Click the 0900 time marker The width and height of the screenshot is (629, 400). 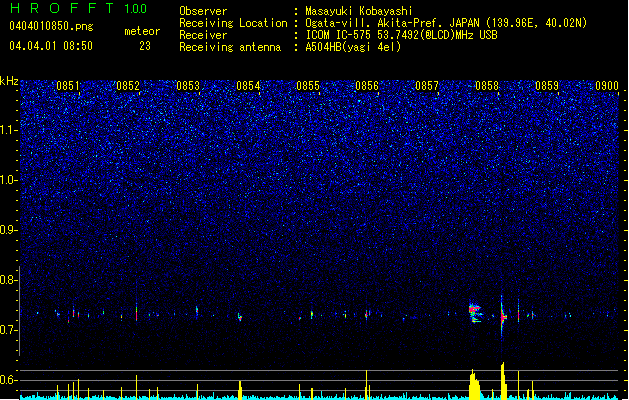607,86
